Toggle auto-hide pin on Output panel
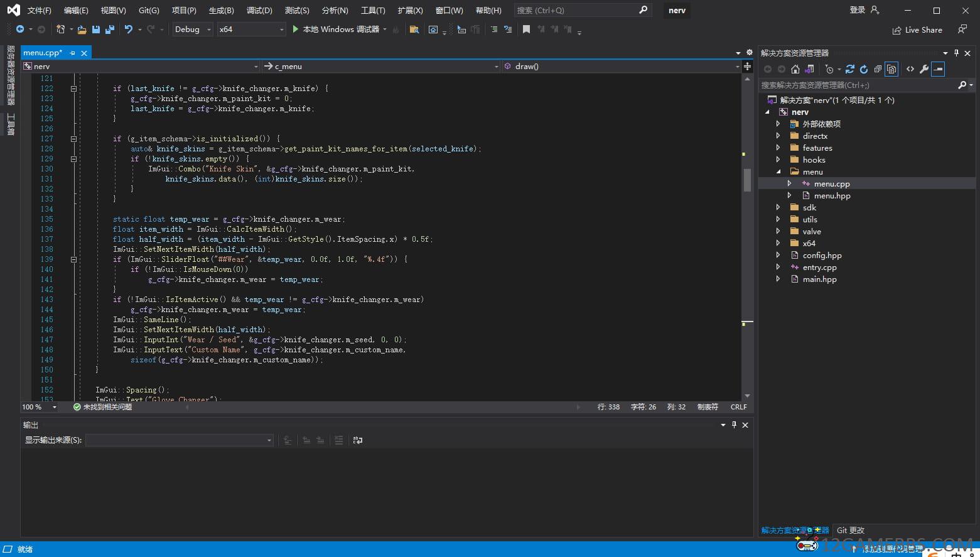 coord(734,425)
